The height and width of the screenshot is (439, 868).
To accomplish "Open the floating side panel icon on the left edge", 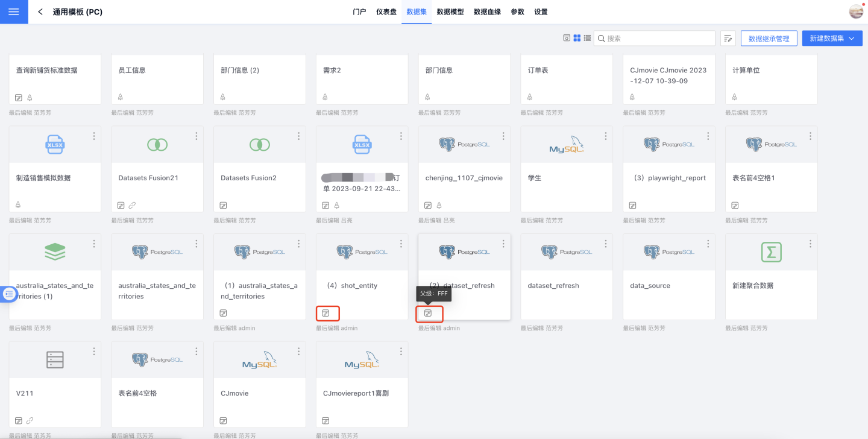I will [9, 294].
